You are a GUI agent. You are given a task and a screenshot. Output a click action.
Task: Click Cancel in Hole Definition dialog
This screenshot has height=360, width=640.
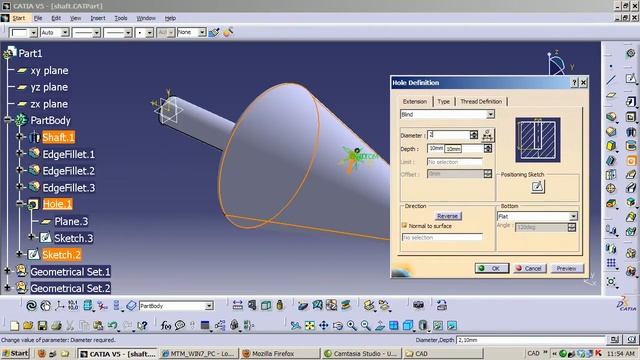(x=529, y=268)
